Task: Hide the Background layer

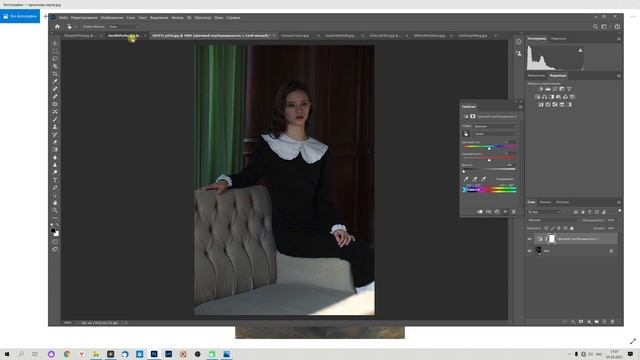Action: coord(529,251)
